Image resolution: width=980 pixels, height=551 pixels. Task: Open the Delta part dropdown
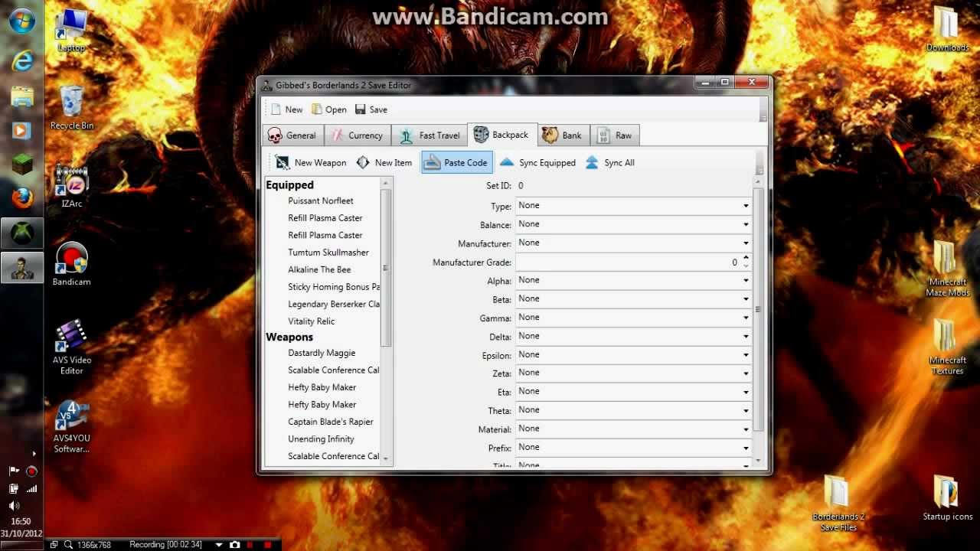pos(634,336)
